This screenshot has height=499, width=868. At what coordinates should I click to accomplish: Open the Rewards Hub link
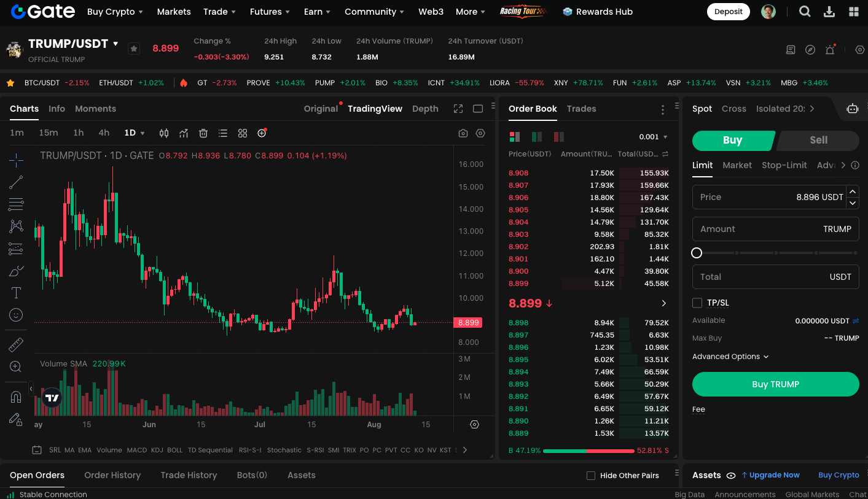(x=598, y=12)
